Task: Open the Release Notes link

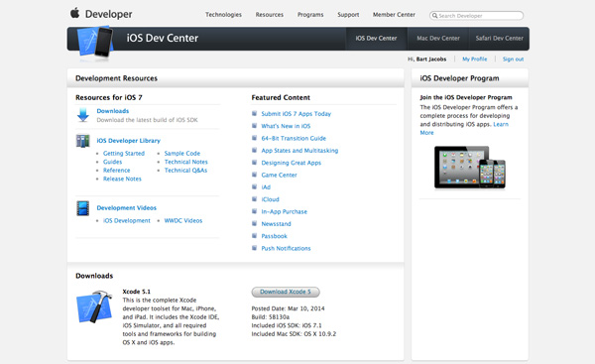Action: click(122, 179)
